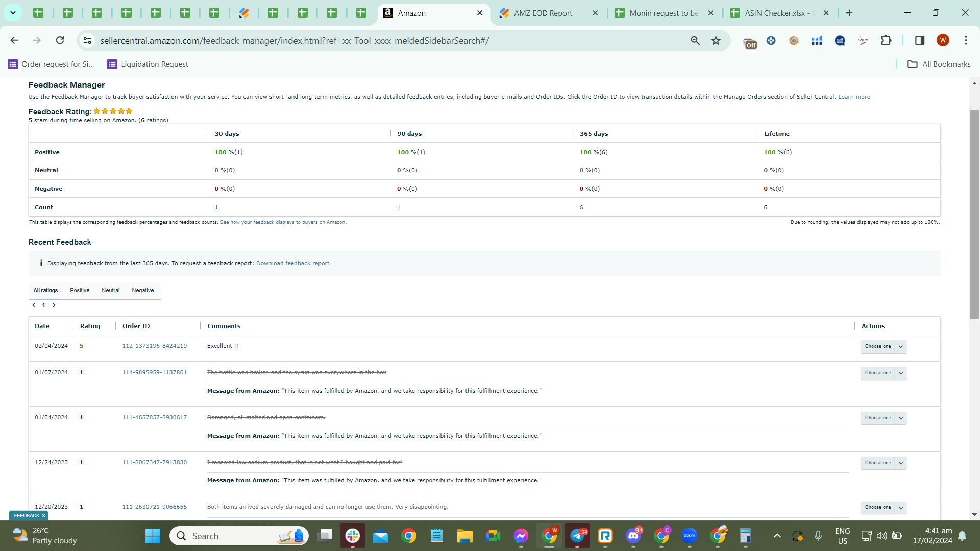This screenshot has width=980, height=551.
Task: Close the Amazon tab
Action: point(480,13)
